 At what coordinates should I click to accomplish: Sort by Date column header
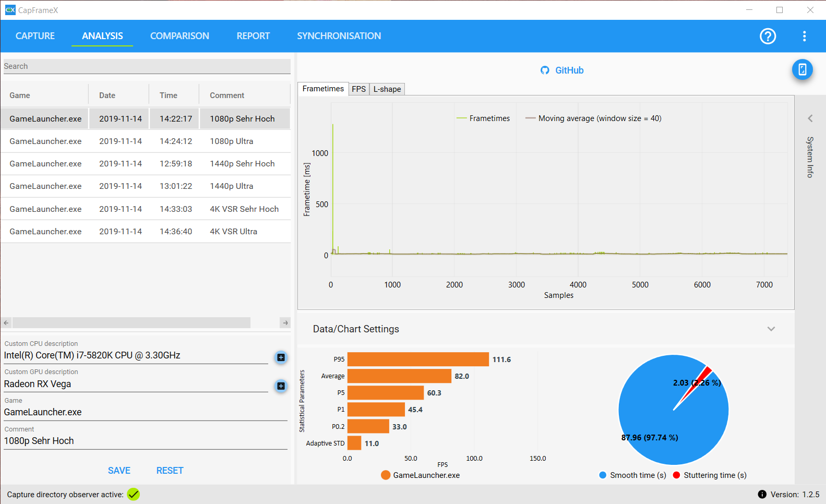119,95
